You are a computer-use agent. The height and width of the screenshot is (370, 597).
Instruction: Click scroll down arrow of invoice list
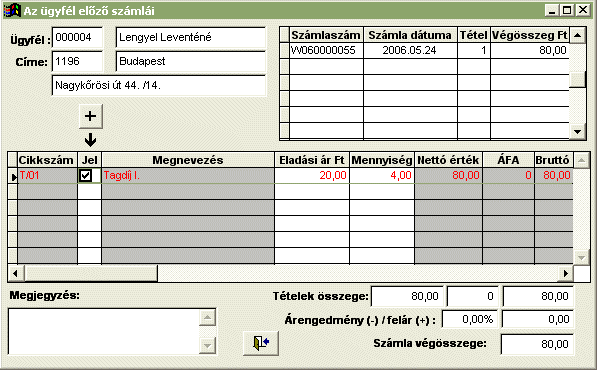pyautogui.click(x=577, y=132)
